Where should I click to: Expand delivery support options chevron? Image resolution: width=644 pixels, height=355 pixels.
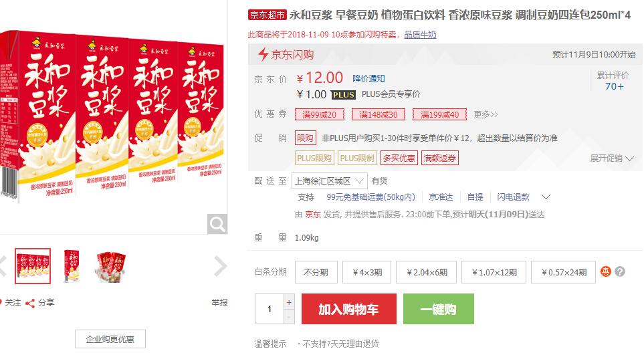546,197
